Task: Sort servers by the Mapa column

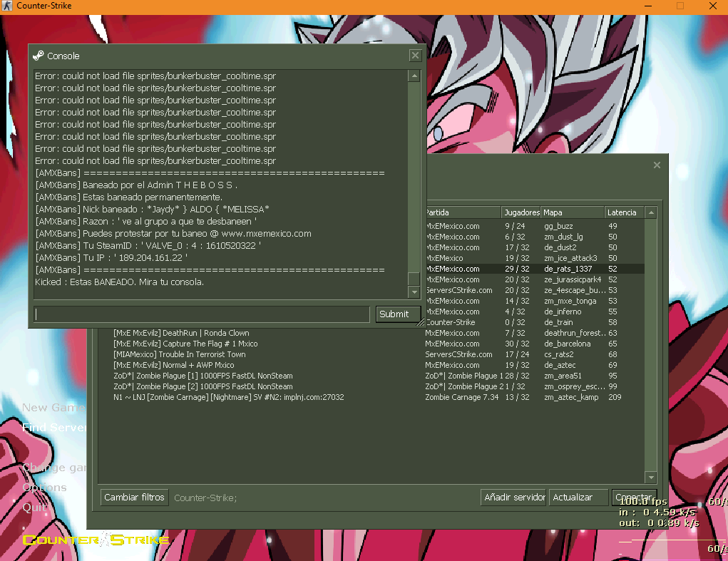Action: [573, 212]
